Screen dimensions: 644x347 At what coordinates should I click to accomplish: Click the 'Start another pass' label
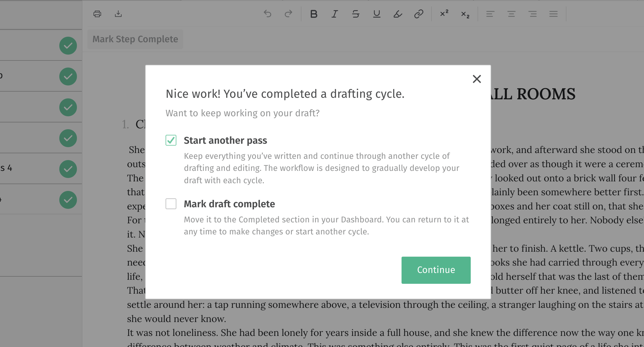pyautogui.click(x=225, y=141)
